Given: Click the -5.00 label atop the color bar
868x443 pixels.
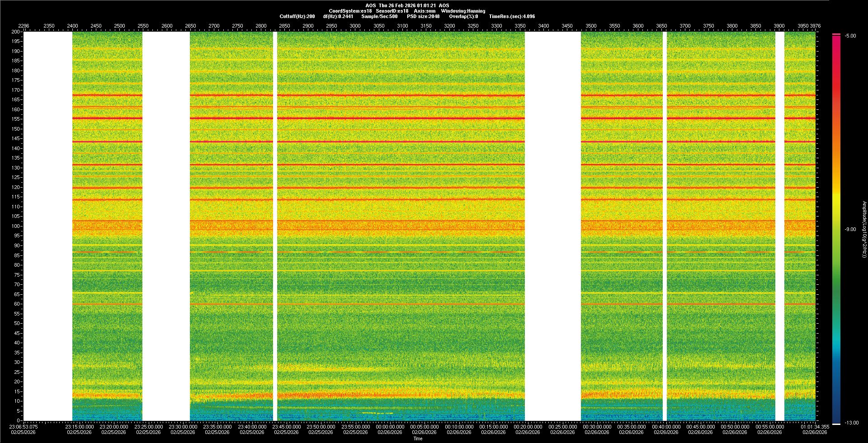Looking at the screenshot, I should pyautogui.click(x=850, y=36).
